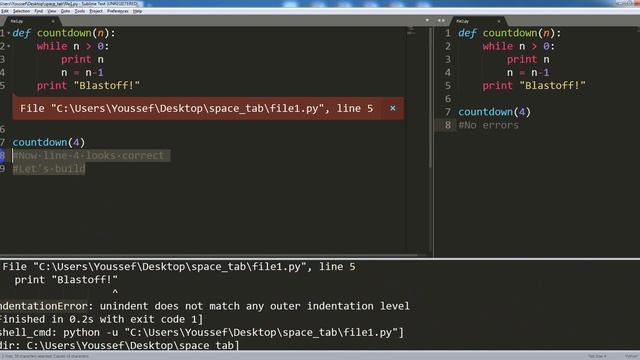The width and height of the screenshot is (640, 360).
Task: Click the 'File ... line 5' row in build output
Action: click(x=179, y=267)
